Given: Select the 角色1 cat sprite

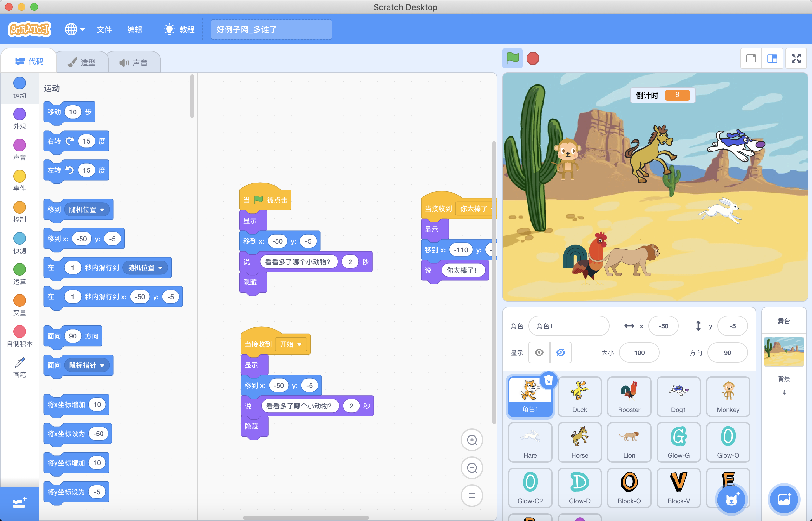Looking at the screenshot, I should coord(530,397).
